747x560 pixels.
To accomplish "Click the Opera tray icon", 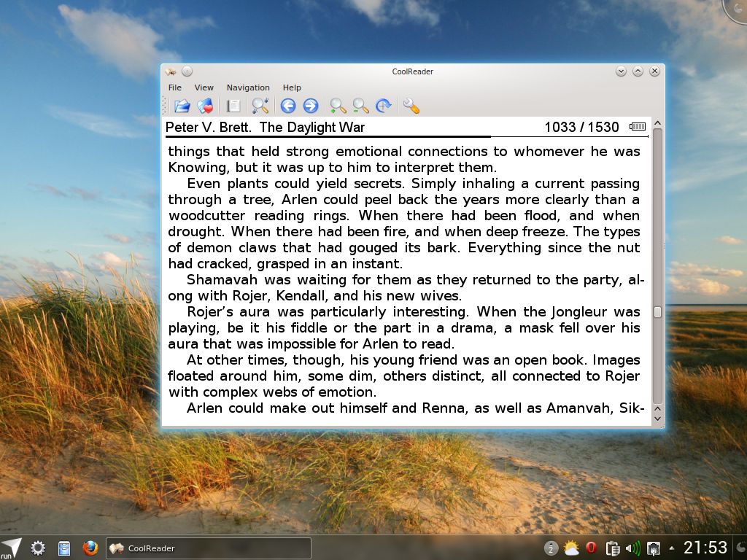I will [591, 548].
